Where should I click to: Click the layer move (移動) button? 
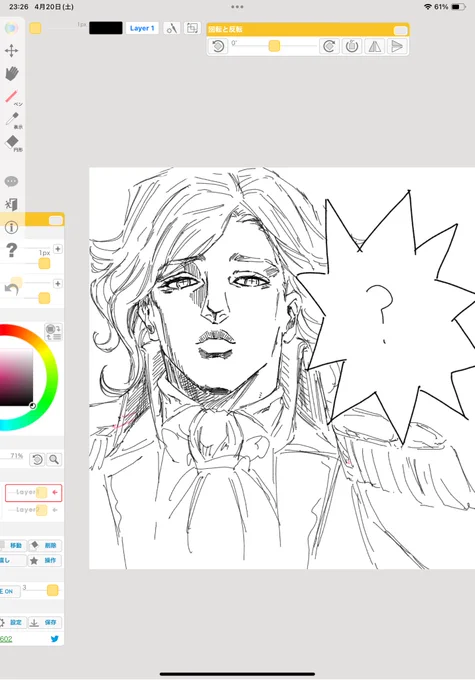[13, 546]
